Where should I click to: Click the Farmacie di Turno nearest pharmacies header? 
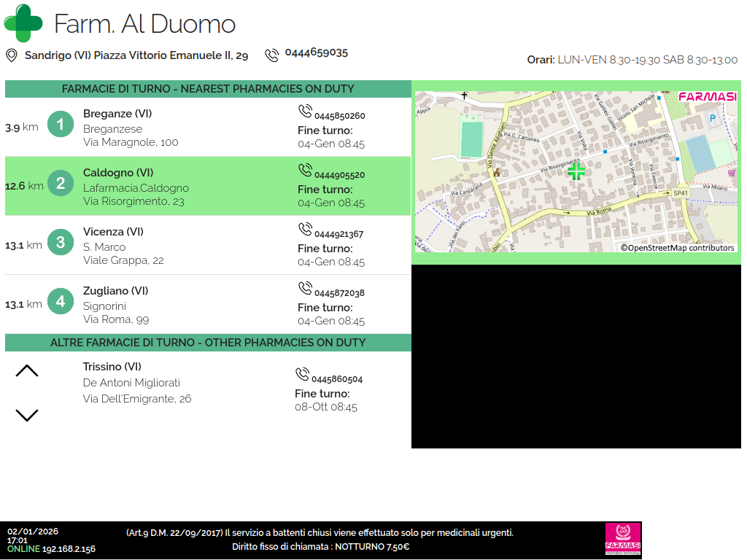pos(208,89)
